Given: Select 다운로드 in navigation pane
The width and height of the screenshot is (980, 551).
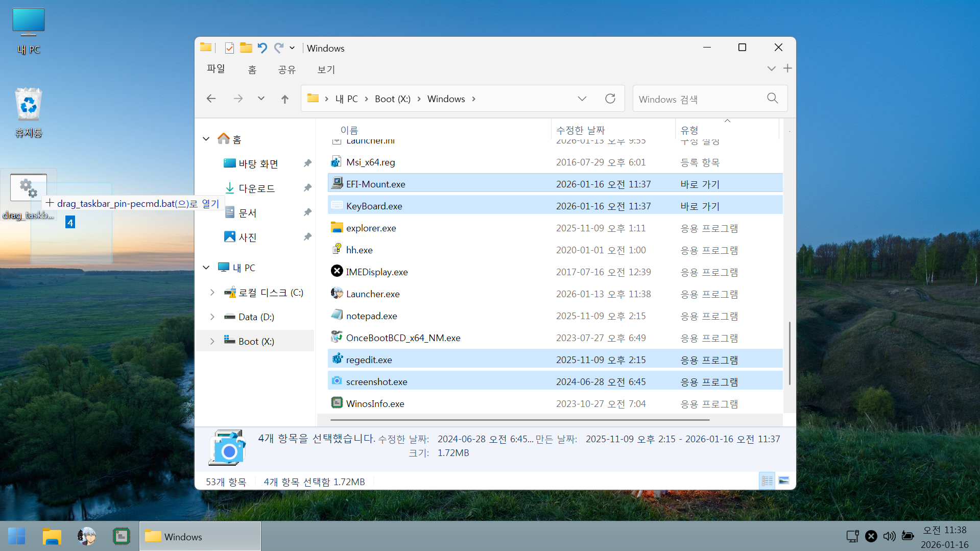Looking at the screenshot, I should point(256,188).
